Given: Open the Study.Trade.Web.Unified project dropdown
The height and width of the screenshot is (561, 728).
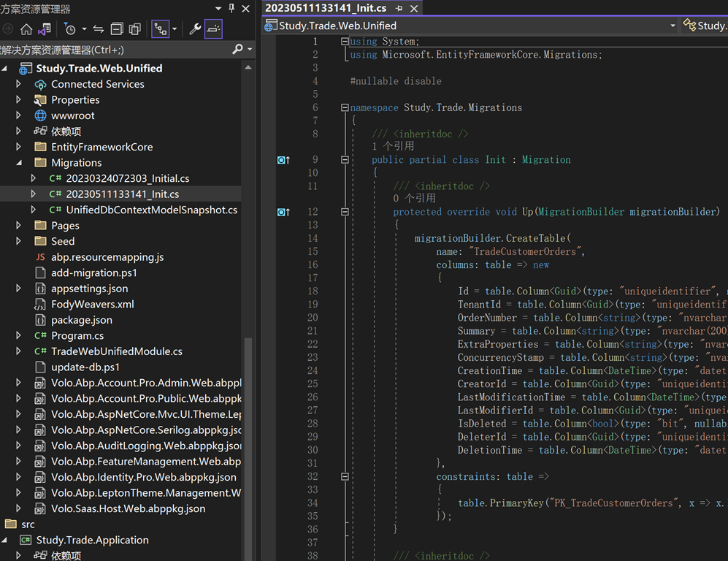Looking at the screenshot, I should click(x=673, y=26).
